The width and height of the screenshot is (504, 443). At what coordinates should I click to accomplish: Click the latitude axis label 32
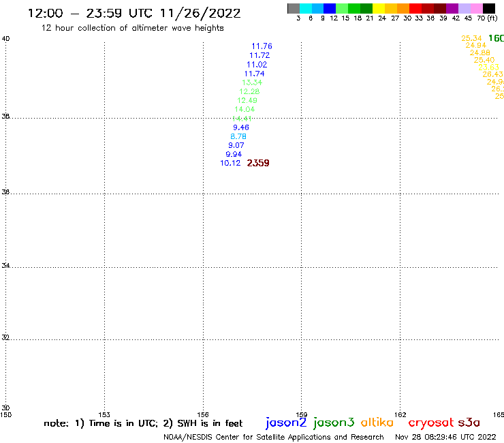click(x=5, y=338)
